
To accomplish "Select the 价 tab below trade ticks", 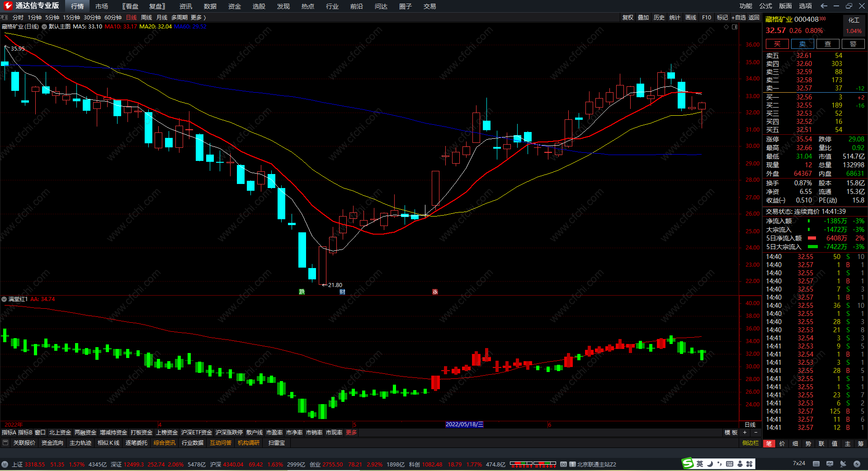I will [x=782, y=443].
